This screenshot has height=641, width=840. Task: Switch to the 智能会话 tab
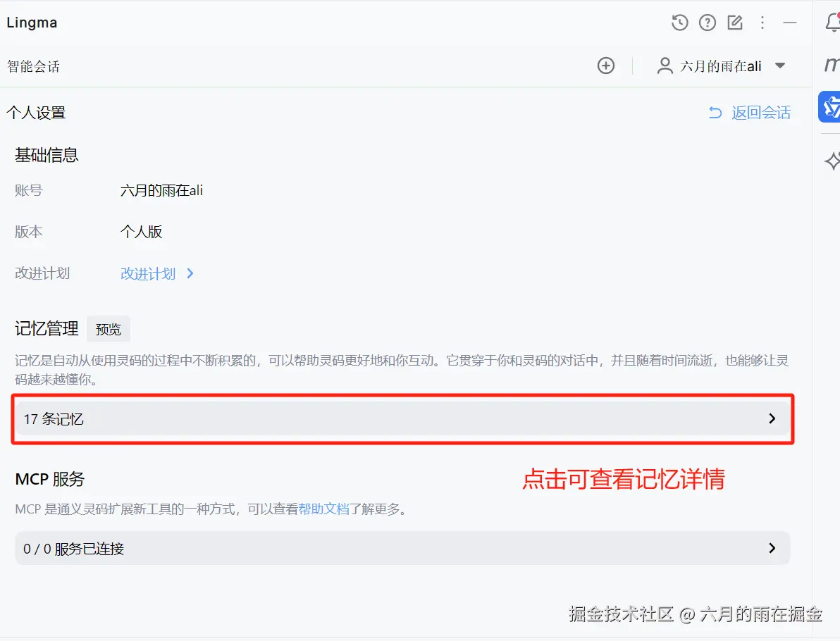point(33,66)
